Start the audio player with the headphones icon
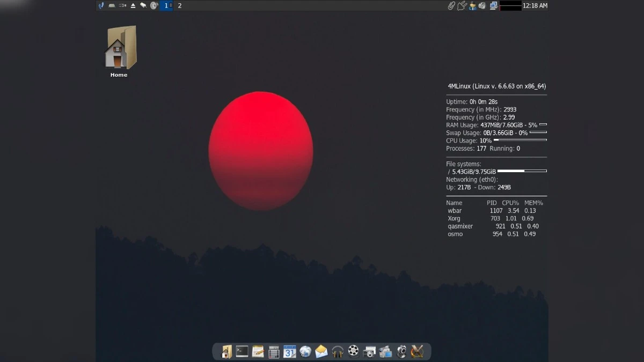644x362 pixels. 337,351
